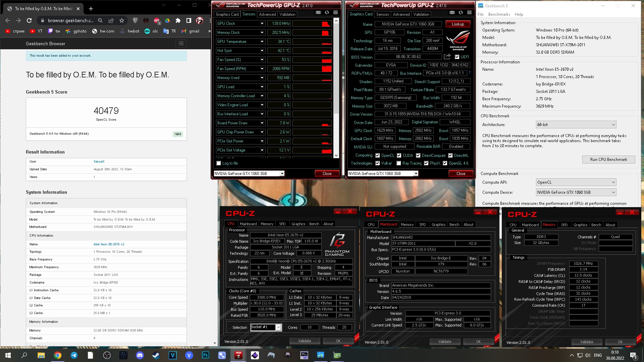
Task: Take screenshot in GPU-Z Graphics Card window
Action: (x=452, y=13)
